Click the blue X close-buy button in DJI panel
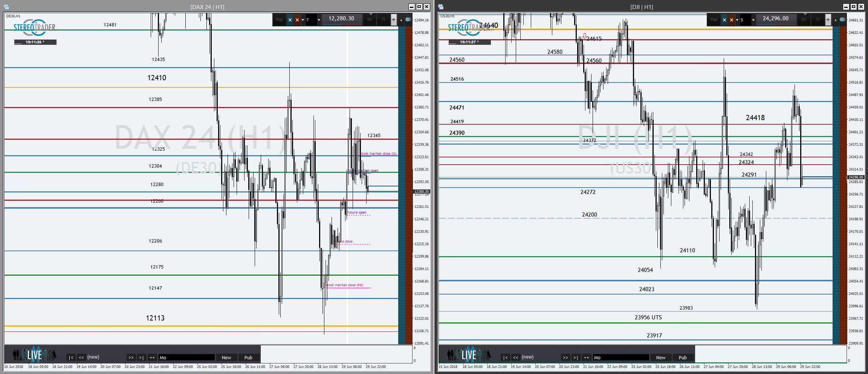868x374 pixels. click(724, 20)
